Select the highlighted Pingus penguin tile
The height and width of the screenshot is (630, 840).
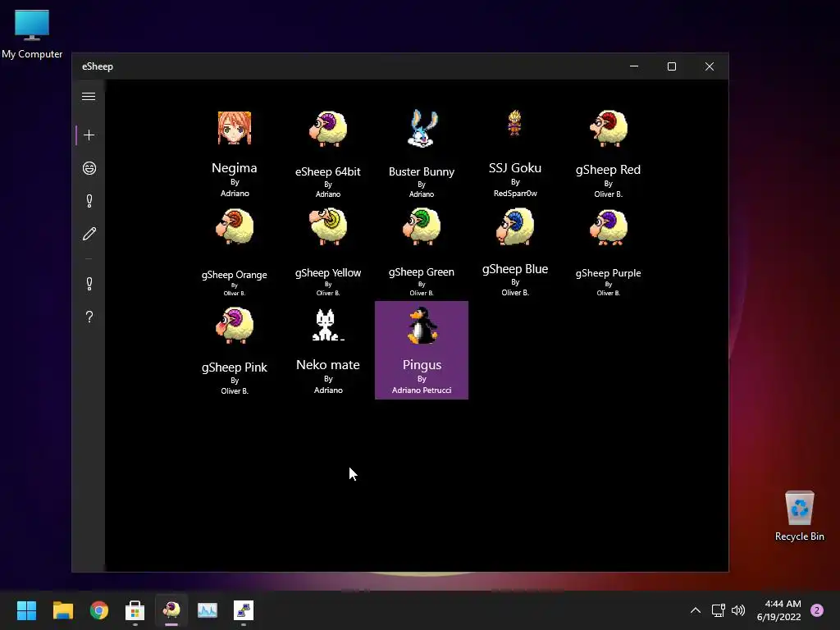tap(422, 349)
